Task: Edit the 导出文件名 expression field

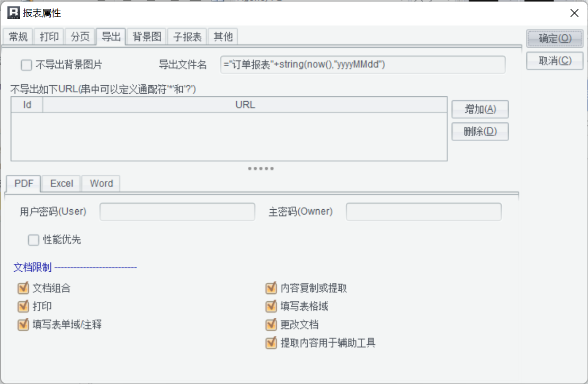Action: click(363, 65)
